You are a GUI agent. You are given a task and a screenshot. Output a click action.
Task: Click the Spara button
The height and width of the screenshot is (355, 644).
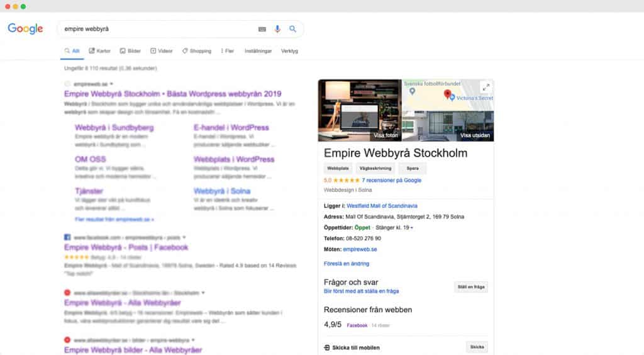[413, 168]
